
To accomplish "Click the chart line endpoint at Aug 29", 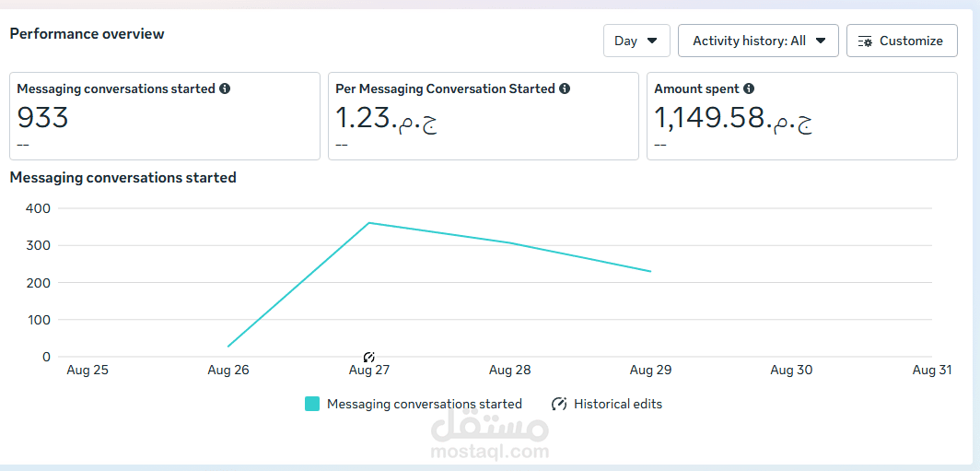I will [650, 271].
